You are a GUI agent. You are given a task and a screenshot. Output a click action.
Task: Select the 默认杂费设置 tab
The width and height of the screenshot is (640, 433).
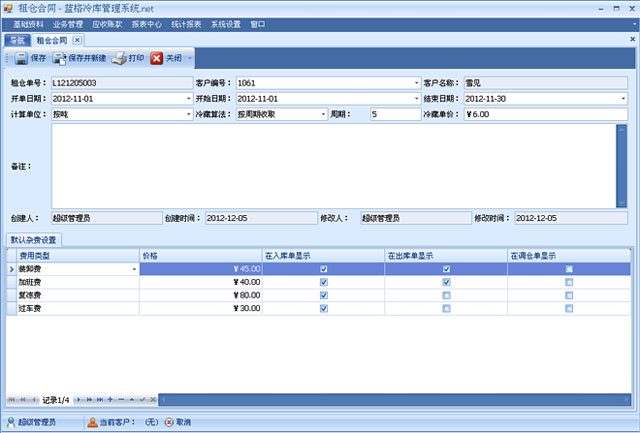33,240
